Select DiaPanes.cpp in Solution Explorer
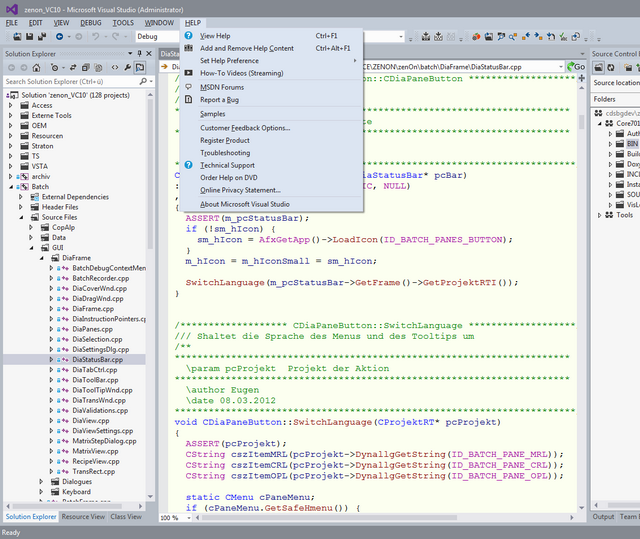The image size is (640, 539). pyautogui.click(x=92, y=329)
